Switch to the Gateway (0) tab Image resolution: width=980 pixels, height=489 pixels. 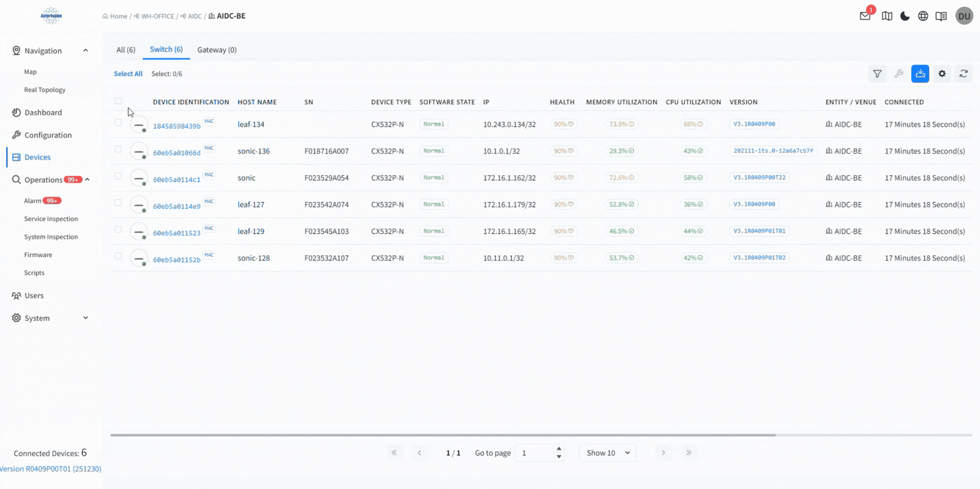tap(217, 50)
